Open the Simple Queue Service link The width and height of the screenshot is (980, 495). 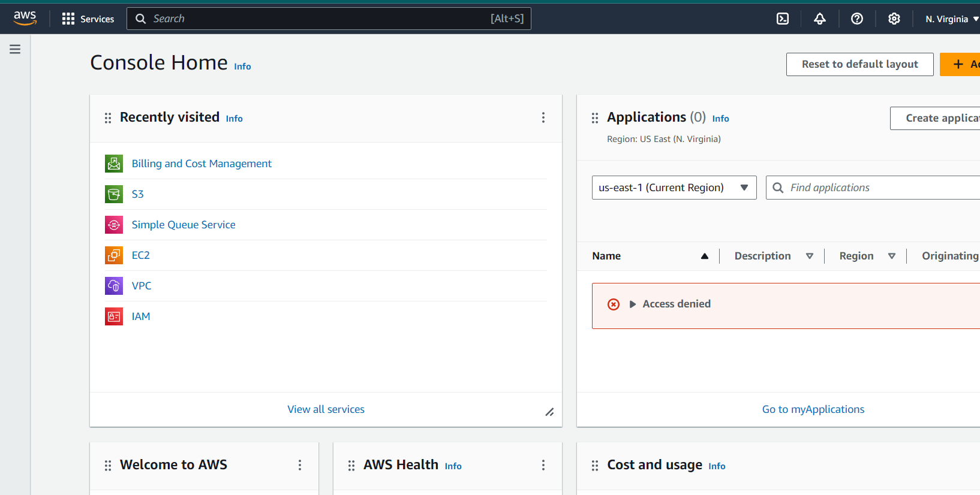coord(184,225)
